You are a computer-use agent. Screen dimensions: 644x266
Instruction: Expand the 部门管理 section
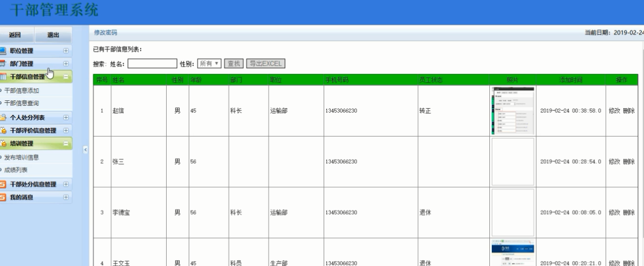[66, 64]
